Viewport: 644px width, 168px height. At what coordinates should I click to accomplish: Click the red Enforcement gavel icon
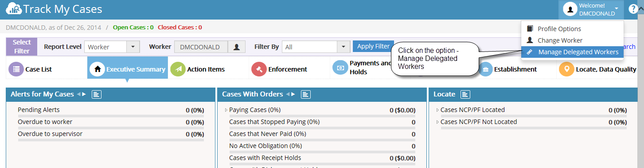(x=259, y=69)
